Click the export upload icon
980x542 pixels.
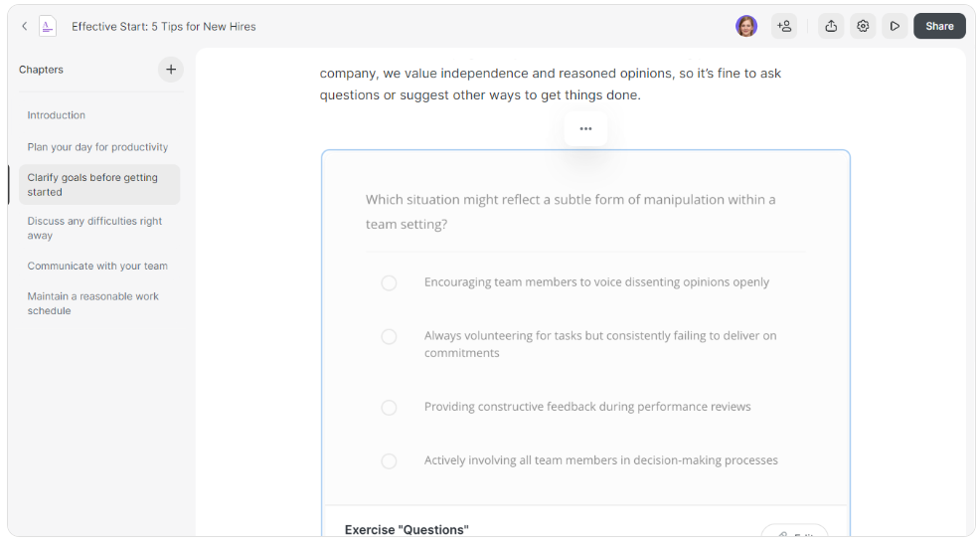click(831, 27)
